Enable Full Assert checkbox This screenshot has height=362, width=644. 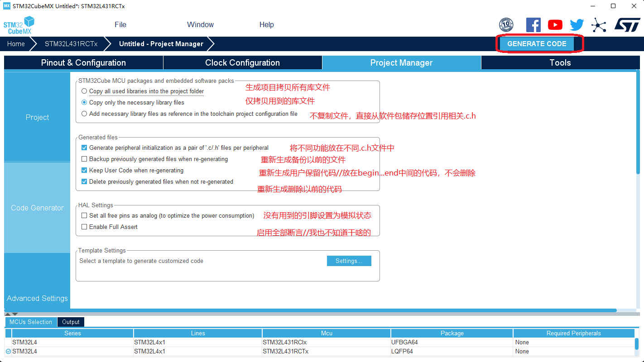(x=84, y=227)
